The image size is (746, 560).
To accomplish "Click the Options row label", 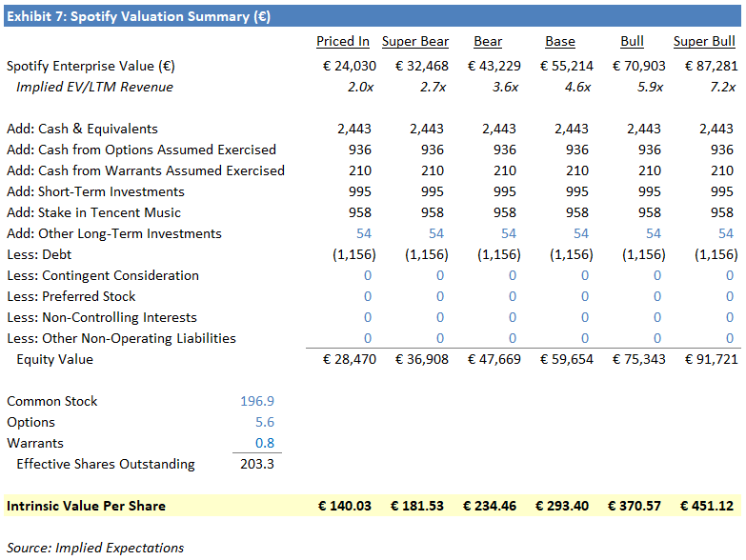I will tap(30, 422).
